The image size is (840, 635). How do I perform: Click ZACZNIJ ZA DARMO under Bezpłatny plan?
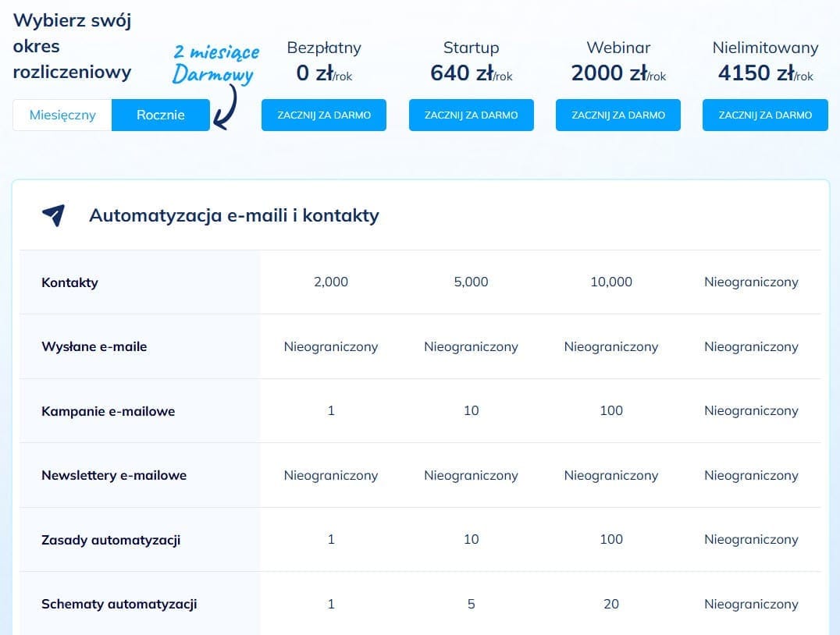(x=323, y=115)
